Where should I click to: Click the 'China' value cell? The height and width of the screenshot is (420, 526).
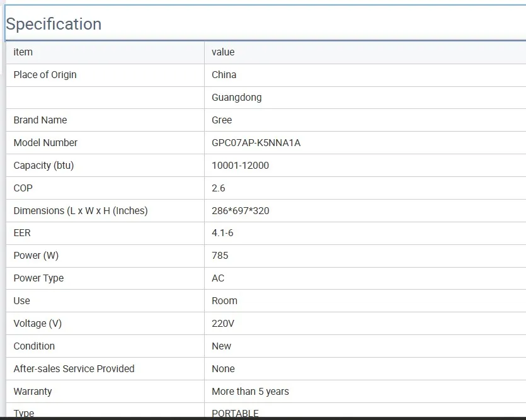[x=224, y=75]
